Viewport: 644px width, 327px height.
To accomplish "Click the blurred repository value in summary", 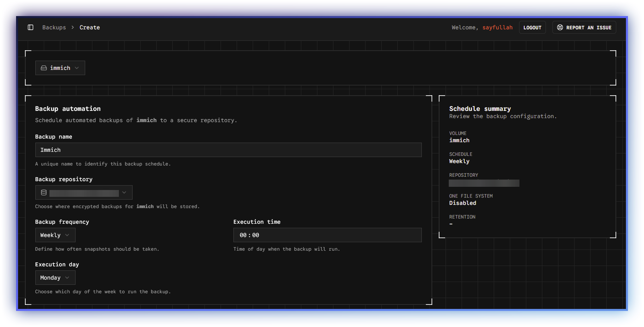I will [x=484, y=183].
